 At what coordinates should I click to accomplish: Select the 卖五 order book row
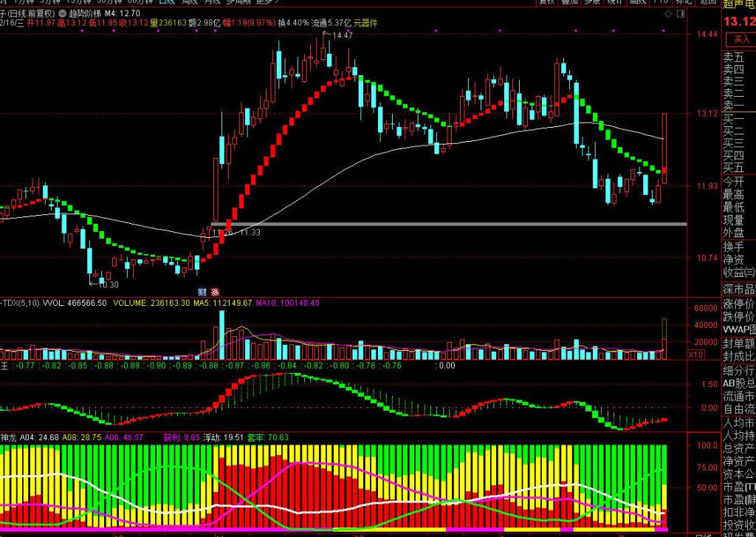(x=732, y=57)
